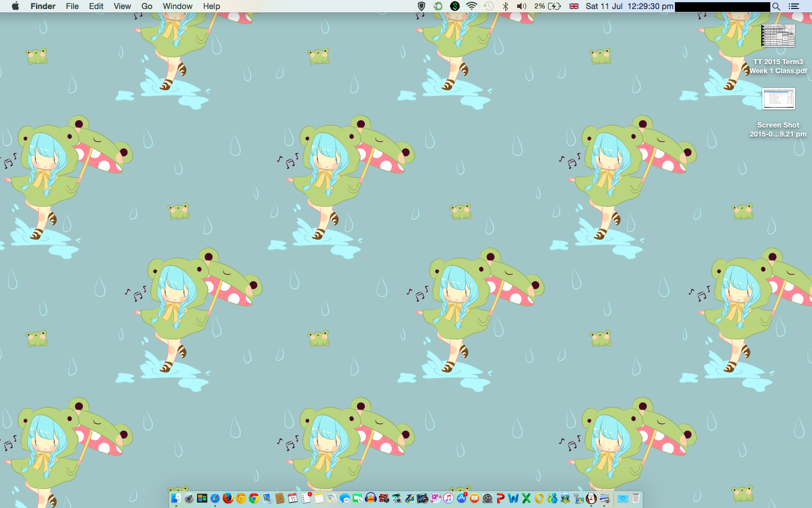Open Preview from the Dock
This screenshot has height=508, width=812.
point(604,498)
